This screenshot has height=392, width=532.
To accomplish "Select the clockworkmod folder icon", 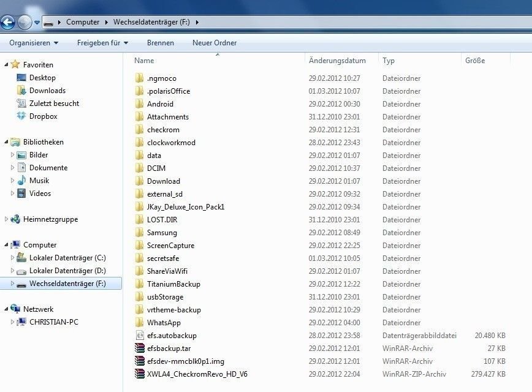I will [139, 143].
